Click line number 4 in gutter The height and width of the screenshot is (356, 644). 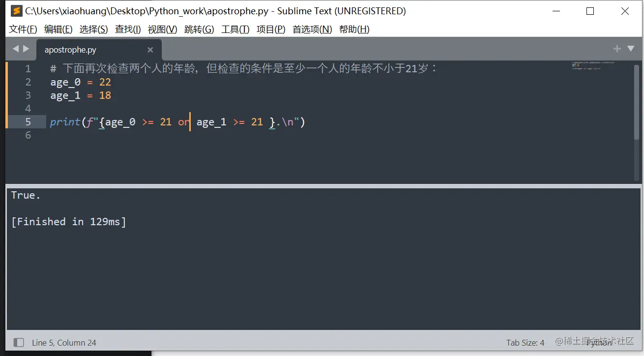[28, 109]
